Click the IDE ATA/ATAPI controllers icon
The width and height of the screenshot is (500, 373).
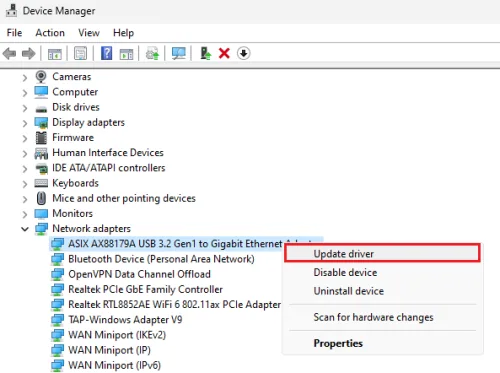point(41,168)
